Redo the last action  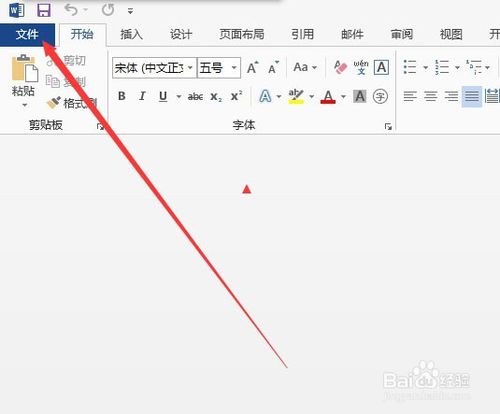click(x=108, y=10)
